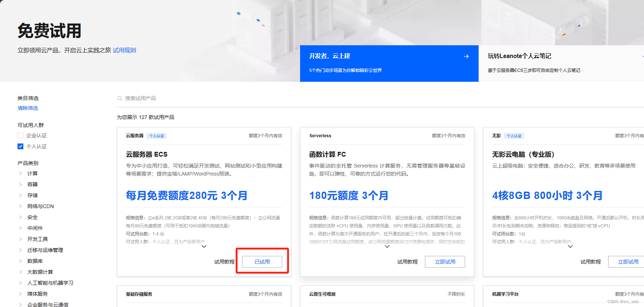Click 已试用 button on ECS card

[262, 262]
